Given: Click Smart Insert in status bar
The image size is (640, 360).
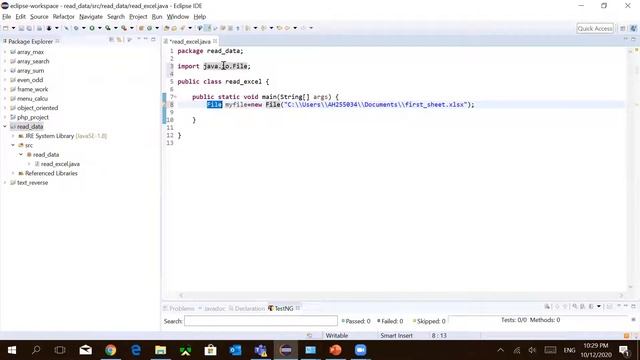Looking at the screenshot, I should pos(396,336).
